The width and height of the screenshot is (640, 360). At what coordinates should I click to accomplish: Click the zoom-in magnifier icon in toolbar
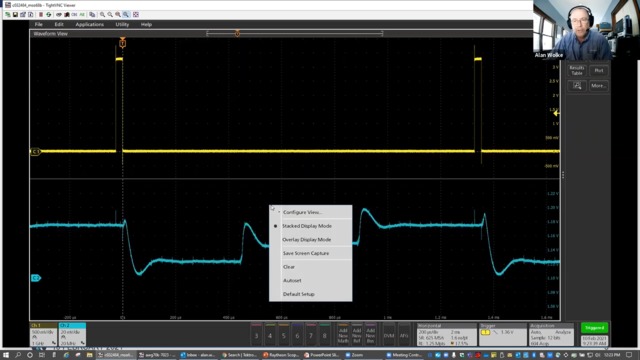[102, 14]
